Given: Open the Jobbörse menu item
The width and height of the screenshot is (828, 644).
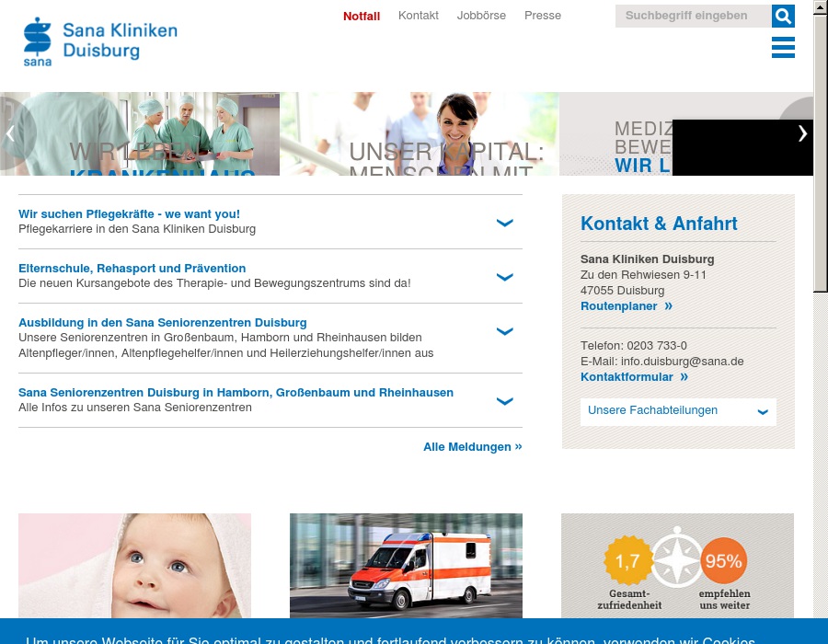Looking at the screenshot, I should pyautogui.click(x=481, y=16).
